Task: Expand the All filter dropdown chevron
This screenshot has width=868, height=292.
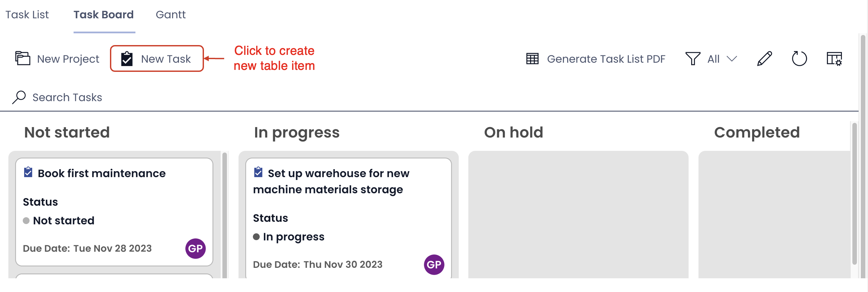Action: (732, 59)
